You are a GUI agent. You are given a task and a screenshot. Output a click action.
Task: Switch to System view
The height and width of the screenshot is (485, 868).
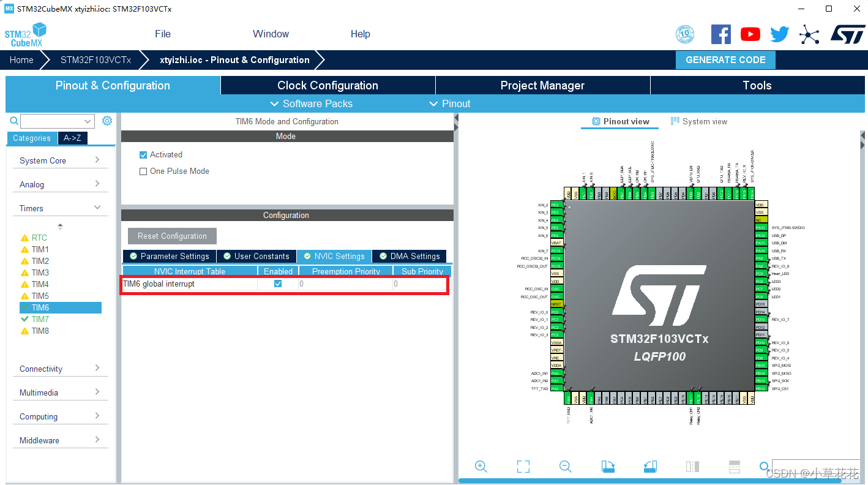(x=699, y=121)
